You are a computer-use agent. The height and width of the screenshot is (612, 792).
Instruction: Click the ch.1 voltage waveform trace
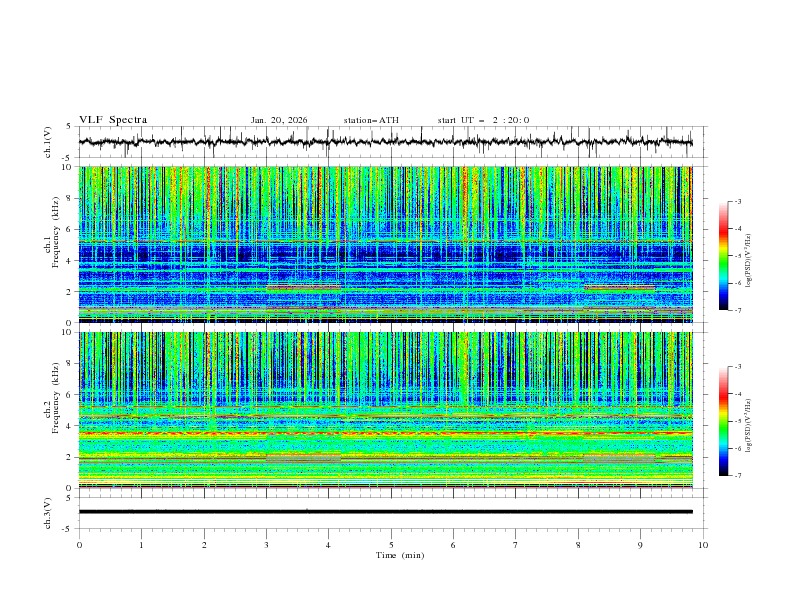tap(385, 142)
